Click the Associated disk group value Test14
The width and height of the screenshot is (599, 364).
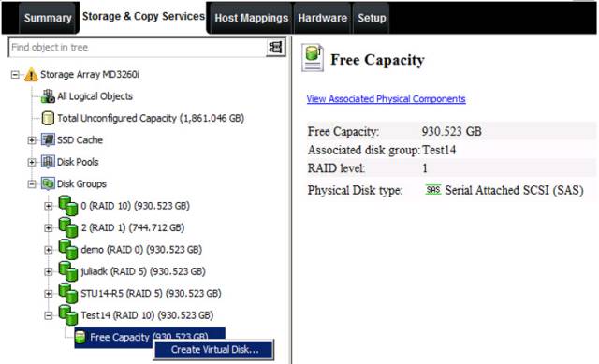click(x=439, y=150)
